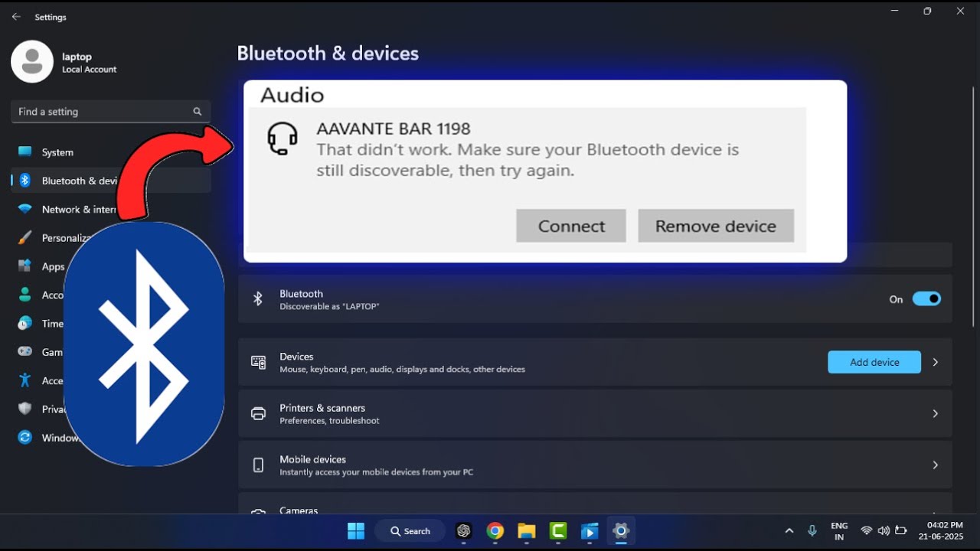Open System settings in sidebar
The image size is (980, 551).
point(110,152)
